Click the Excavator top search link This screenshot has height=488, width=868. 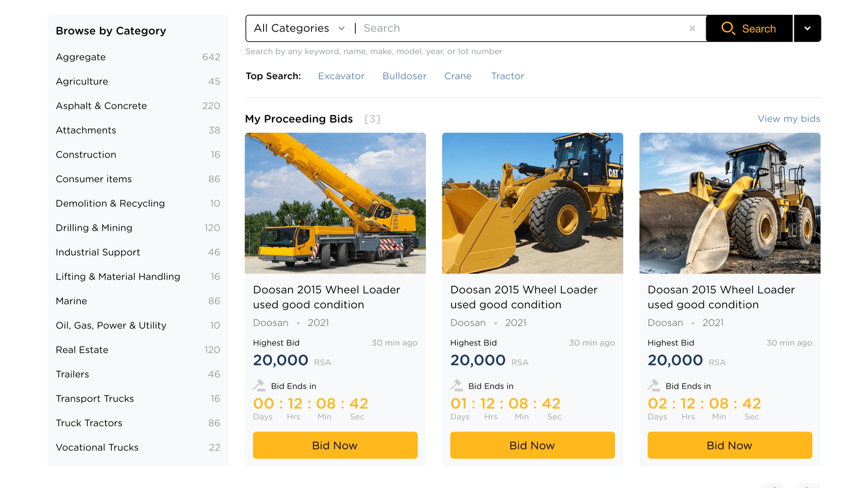pos(341,76)
